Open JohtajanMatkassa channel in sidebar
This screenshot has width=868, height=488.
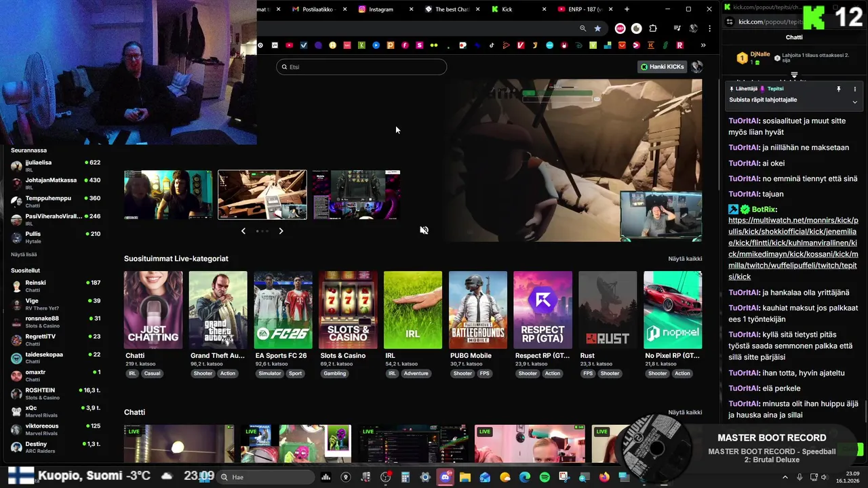coord(56,183)
